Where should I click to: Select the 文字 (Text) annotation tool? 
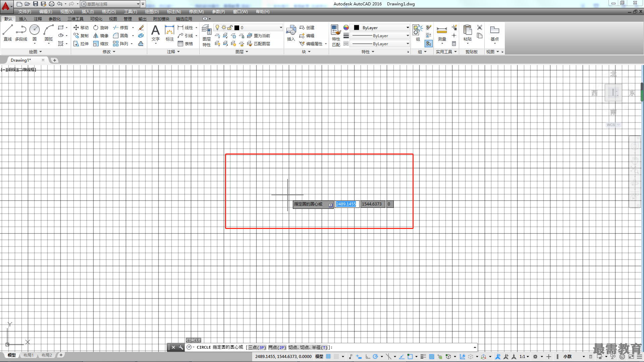coord(155,33)
